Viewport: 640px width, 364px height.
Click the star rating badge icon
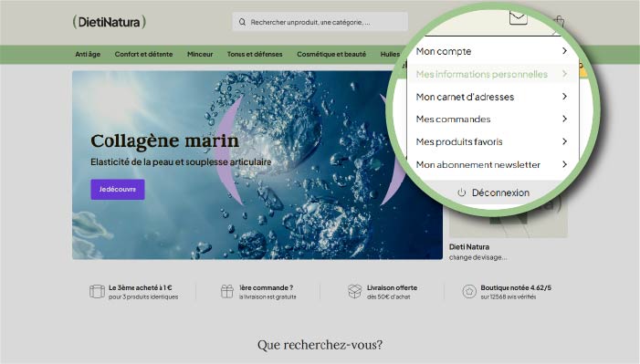[x=469, y=291]
